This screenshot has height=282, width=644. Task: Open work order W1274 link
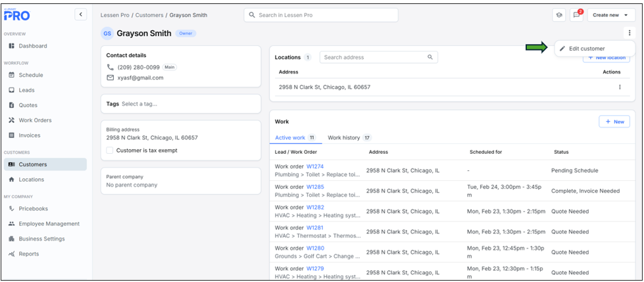[315, 166]
